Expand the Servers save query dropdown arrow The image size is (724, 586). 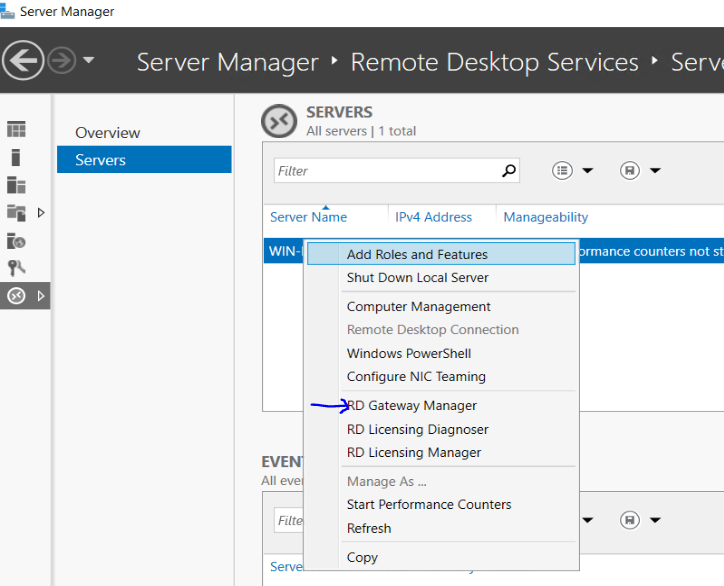[655, 171]
